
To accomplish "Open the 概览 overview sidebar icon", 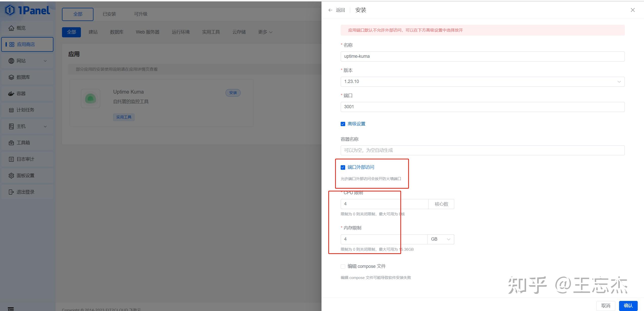I will click(x=11, y=28).
